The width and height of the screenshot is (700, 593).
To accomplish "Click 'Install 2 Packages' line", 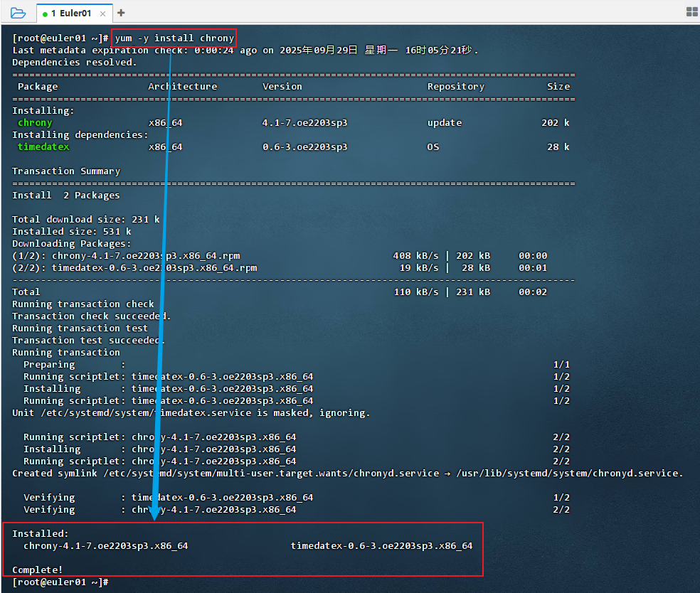I will click(x=66, y=196).
